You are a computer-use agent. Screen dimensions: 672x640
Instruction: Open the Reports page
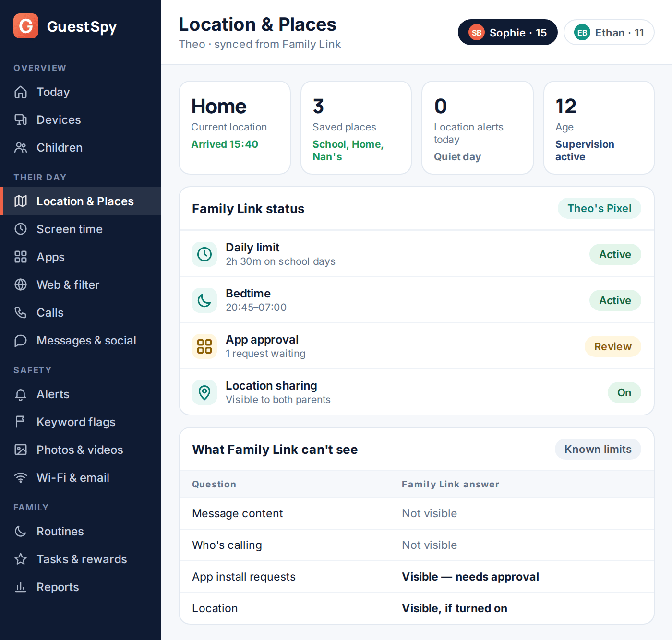pos(81,587)
